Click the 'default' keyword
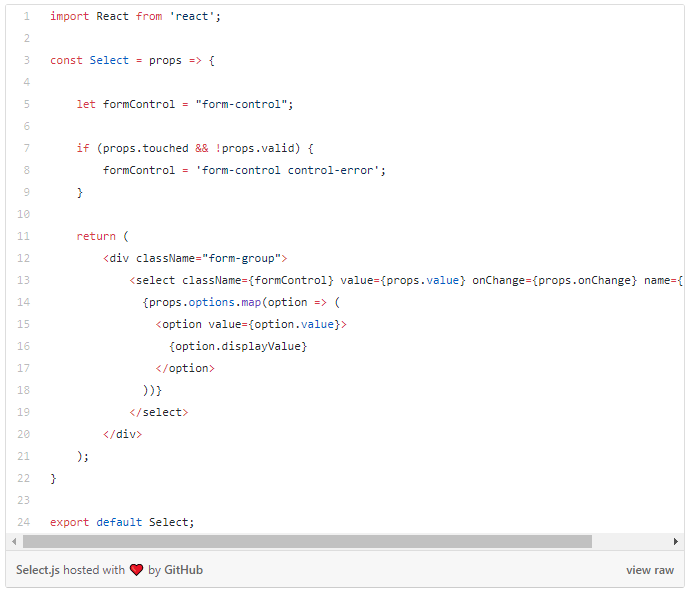Viewport: 687px width, 591px height. point(119,522)
